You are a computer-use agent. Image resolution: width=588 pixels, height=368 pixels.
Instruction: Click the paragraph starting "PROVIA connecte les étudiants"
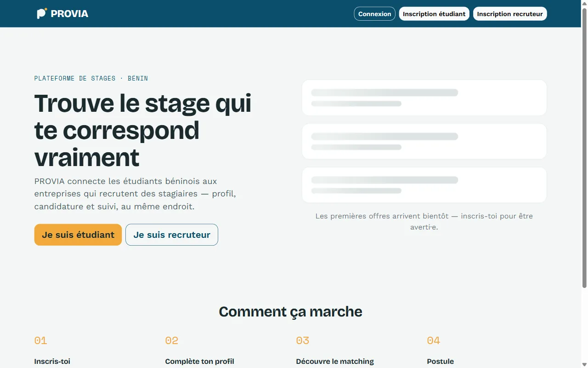click(135, 194)
